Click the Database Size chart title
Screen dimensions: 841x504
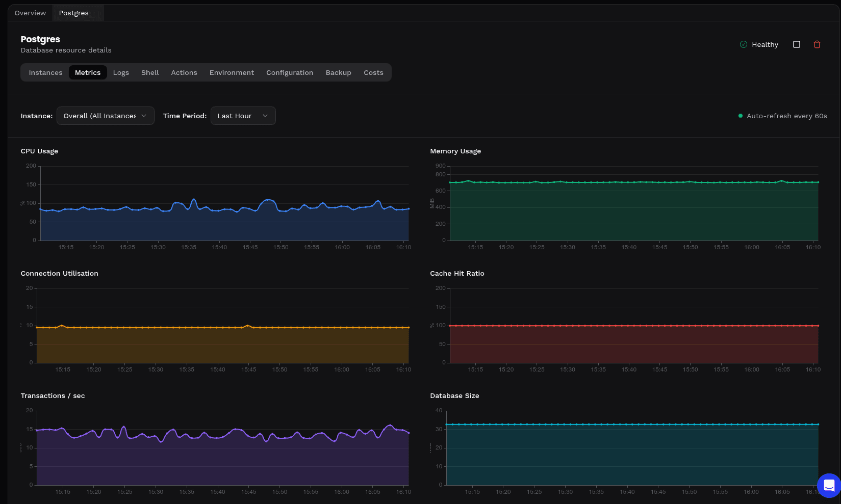click(454, 395)
